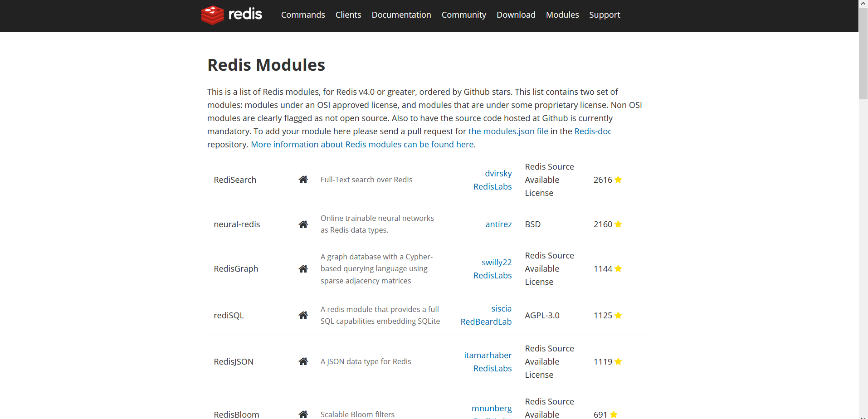The image size is (868, 419).
Task: Open RedisJSON home icon link
Action: (303, 361)
